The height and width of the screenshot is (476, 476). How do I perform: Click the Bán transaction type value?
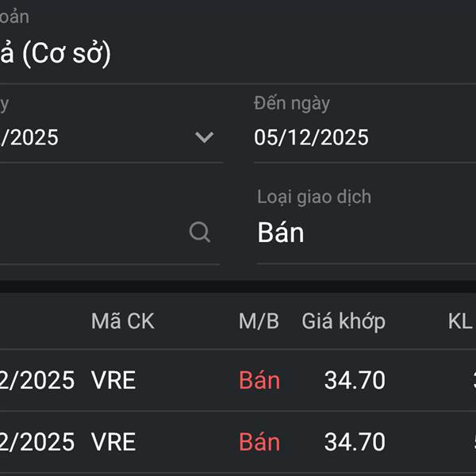pyautogui.click(x=281, y=233)
